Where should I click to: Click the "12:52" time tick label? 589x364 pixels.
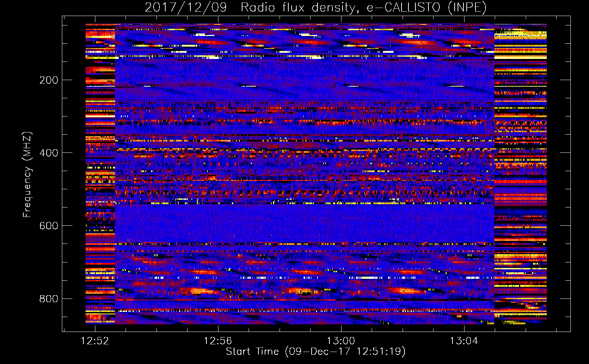point(95,341)
